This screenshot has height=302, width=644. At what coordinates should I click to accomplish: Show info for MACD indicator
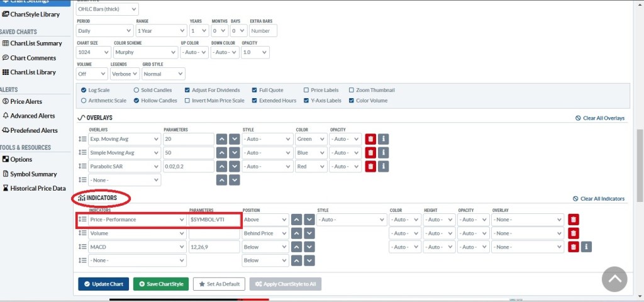(586, 247)
